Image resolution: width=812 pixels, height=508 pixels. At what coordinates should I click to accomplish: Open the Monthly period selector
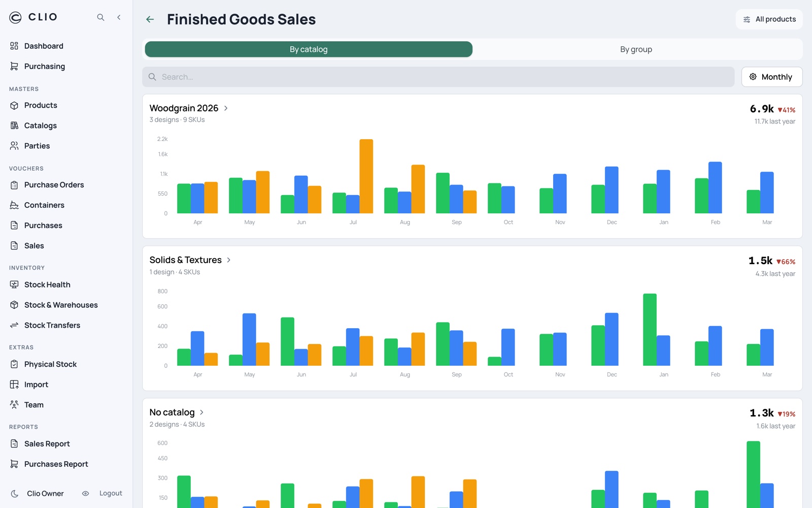(x=771, y=77)
